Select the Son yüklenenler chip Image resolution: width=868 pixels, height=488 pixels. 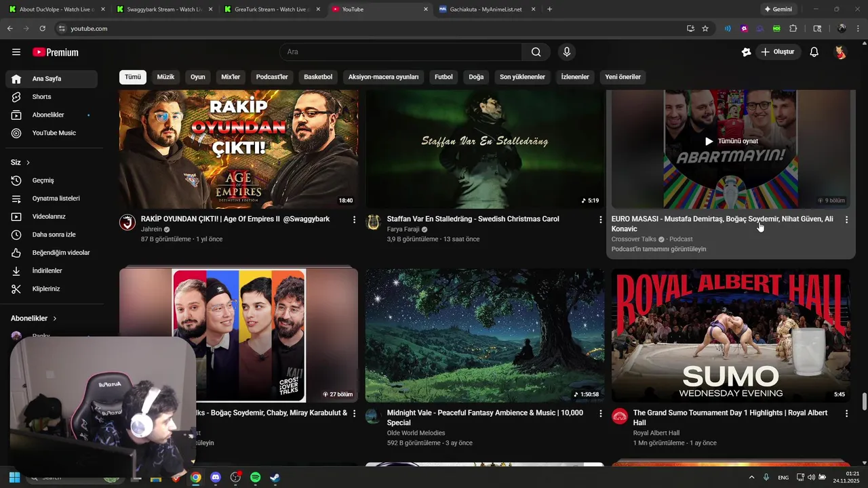pos(522,77)
